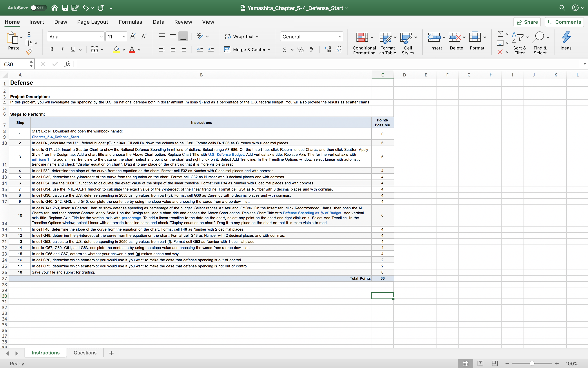The width and height of the screenshot is (588, 368).
Task: Switch to the Questions sheet tab
Action: (x=85, y=353)
